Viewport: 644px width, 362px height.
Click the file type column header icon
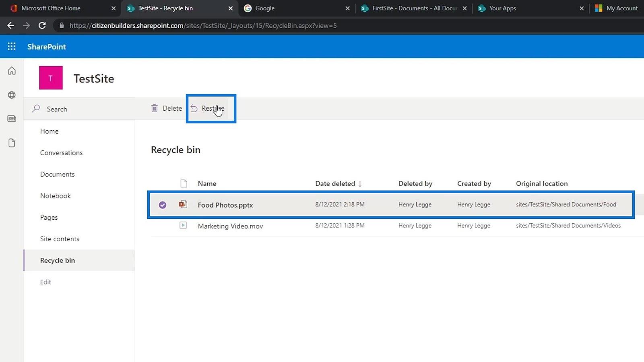184,183
